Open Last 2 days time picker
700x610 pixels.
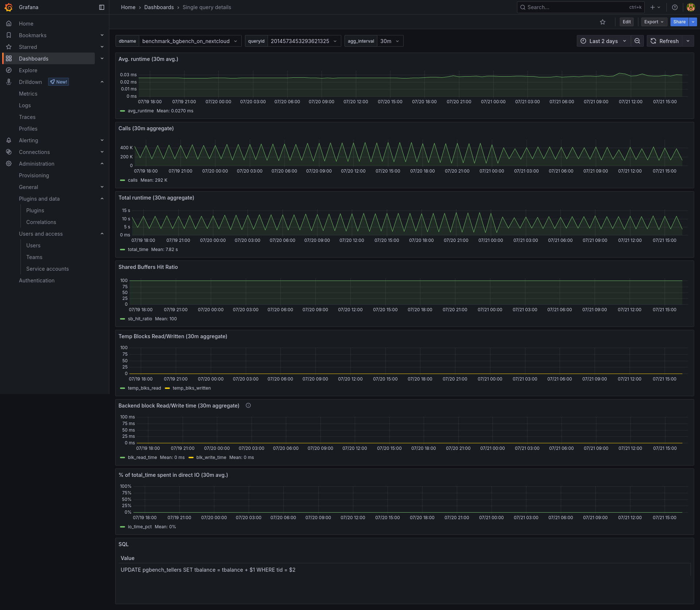pos(603,41)
